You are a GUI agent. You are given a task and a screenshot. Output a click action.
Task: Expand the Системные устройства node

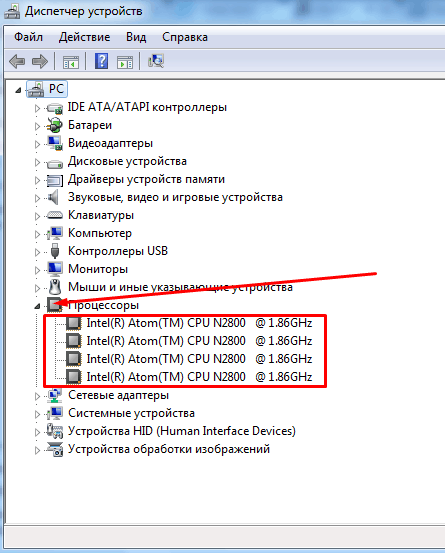[x=37, y=414]
